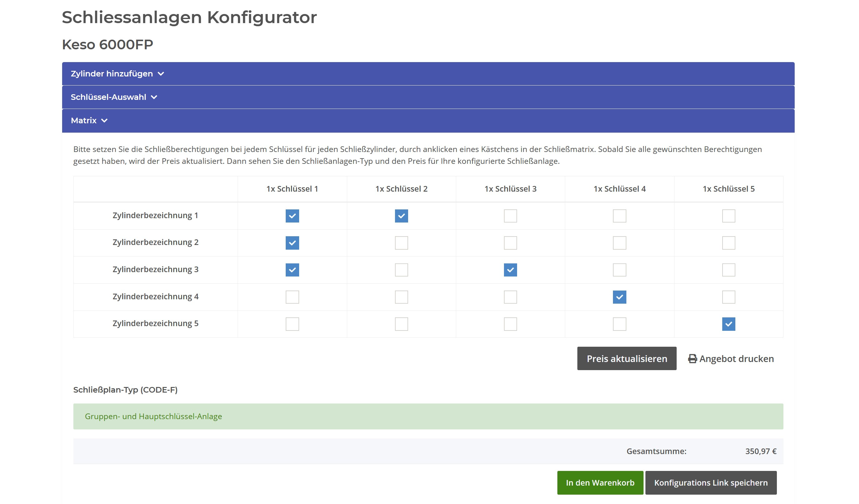Image resolution: width=859 pixels, height=504 pixels.
Task: Uncheck Schlüssel 3 for Zylinderbezeichnung 3
Action: 510,270
